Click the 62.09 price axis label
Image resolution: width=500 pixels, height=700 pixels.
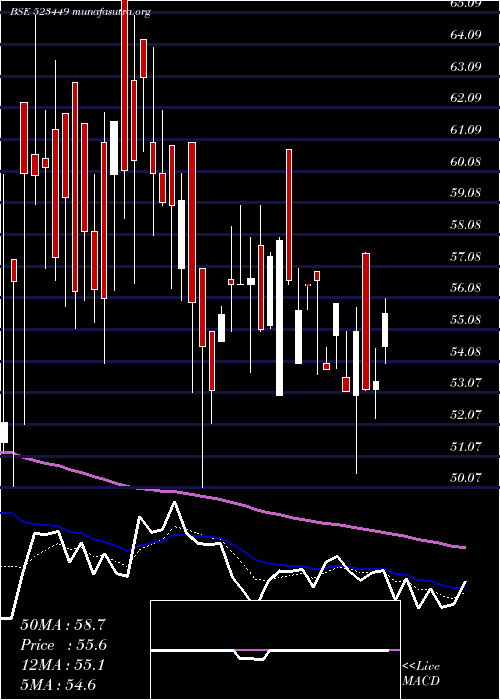[466, 98]
